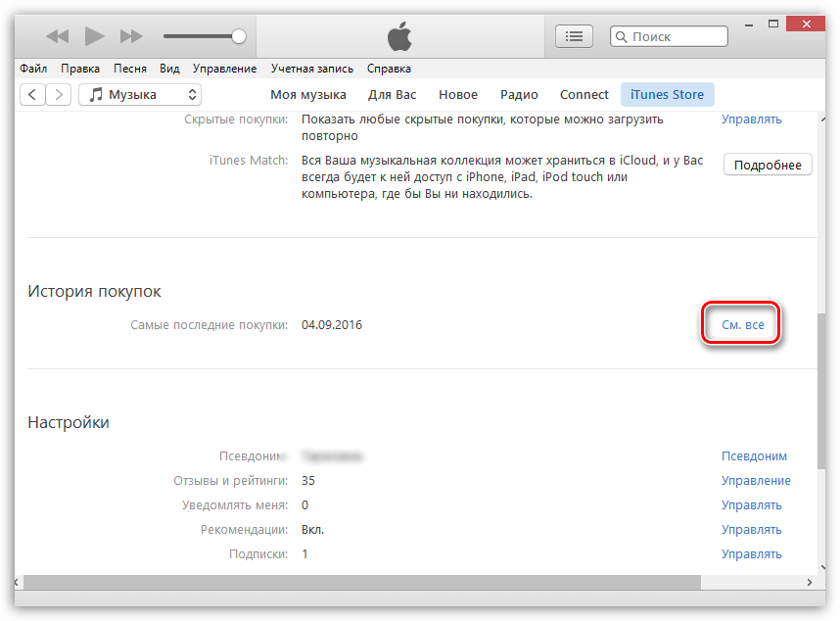Open the Учетная запись menu
Viewport: 840px width, 621px height.
pyautogui.click(x=311, y=69)
